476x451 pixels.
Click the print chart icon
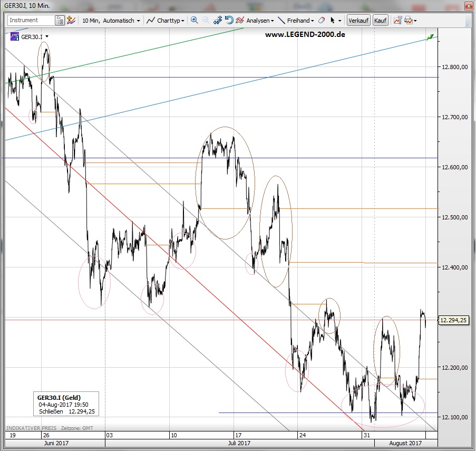[x=410, y=20]
